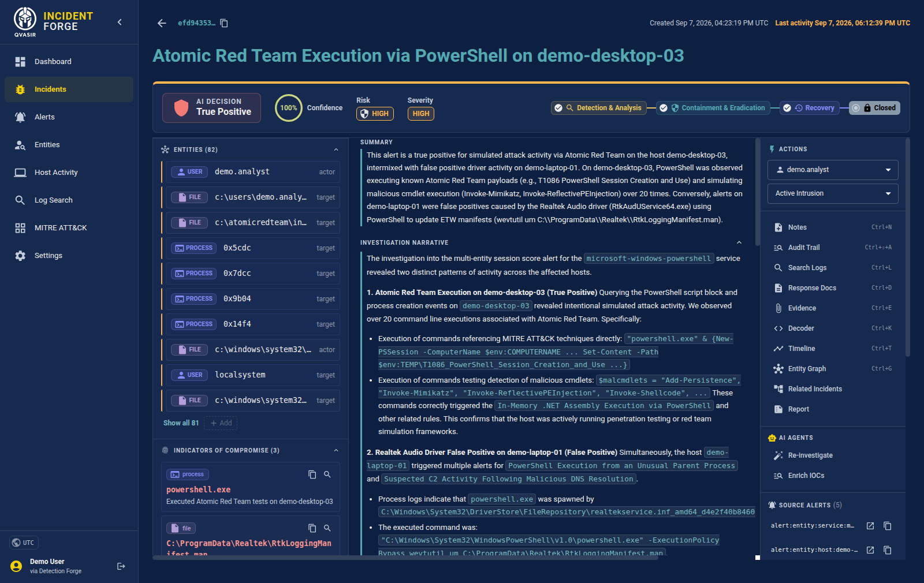Select the Detection & Analysis stage
The width and height of the screenshot is (924, 583).
[598, 108]
